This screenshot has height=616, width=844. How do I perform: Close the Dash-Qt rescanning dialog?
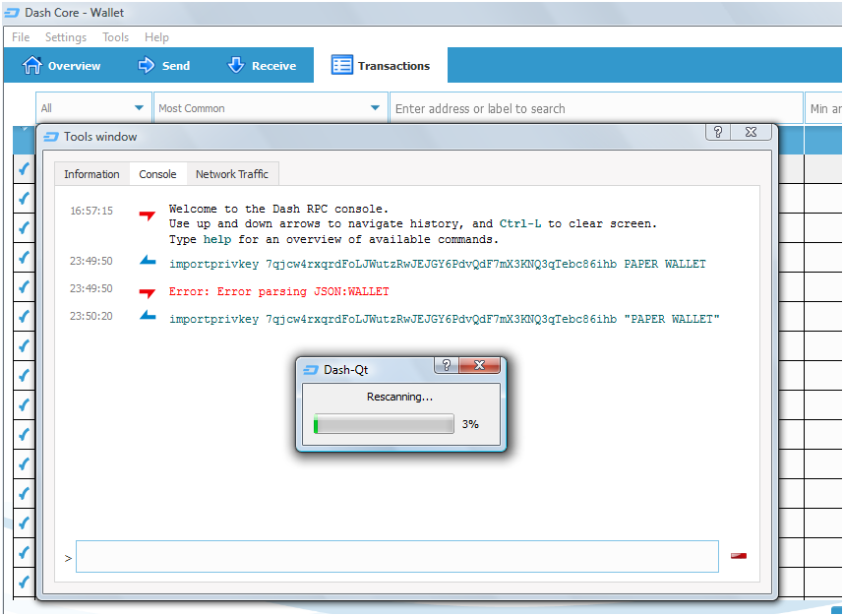479,366
